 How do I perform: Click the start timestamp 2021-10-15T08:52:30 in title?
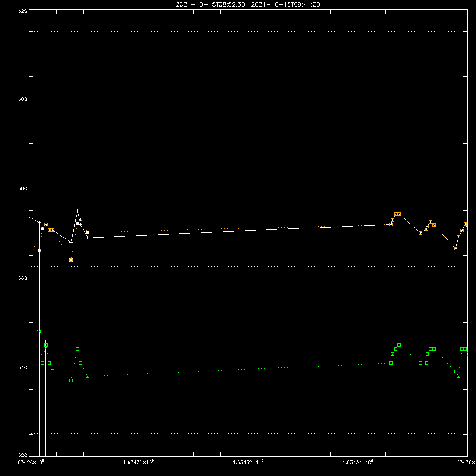pos(210,5)
